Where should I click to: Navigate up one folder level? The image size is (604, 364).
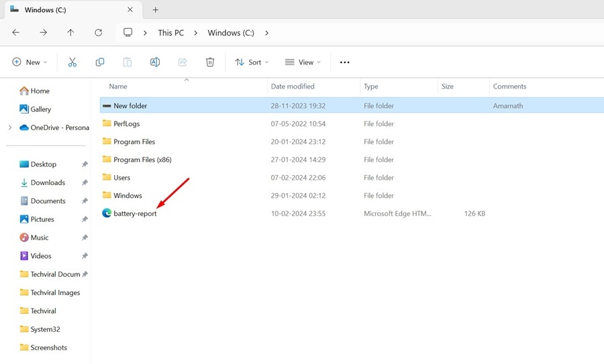pyautogui.click(x=70, y=33)
